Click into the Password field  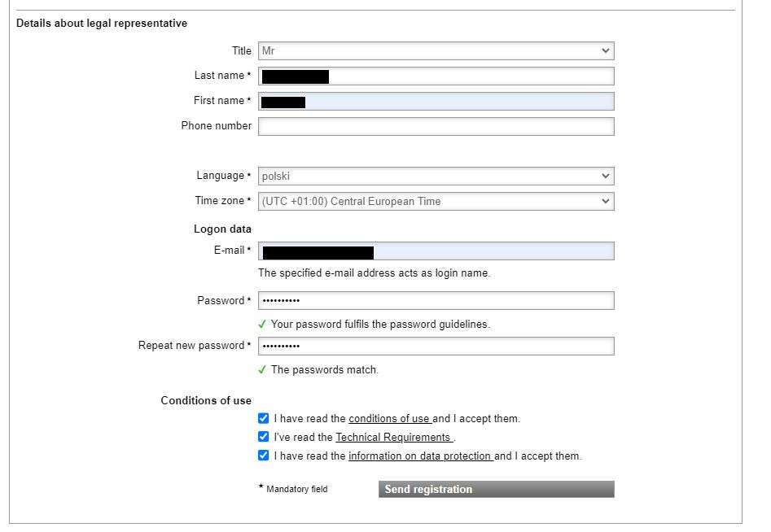[436, 301]
